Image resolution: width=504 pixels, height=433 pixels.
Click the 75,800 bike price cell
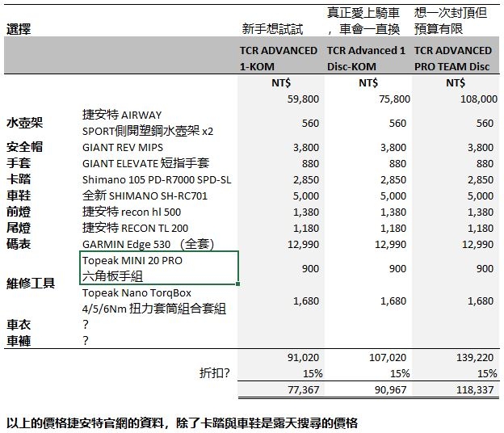[x=394, y=99]
